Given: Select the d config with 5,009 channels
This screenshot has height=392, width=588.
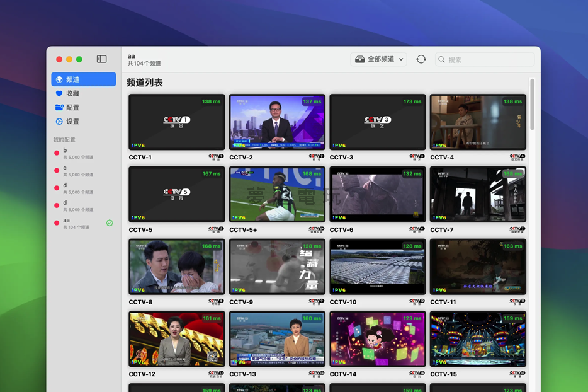Looking at the screenshot, I should coord(79,206).
